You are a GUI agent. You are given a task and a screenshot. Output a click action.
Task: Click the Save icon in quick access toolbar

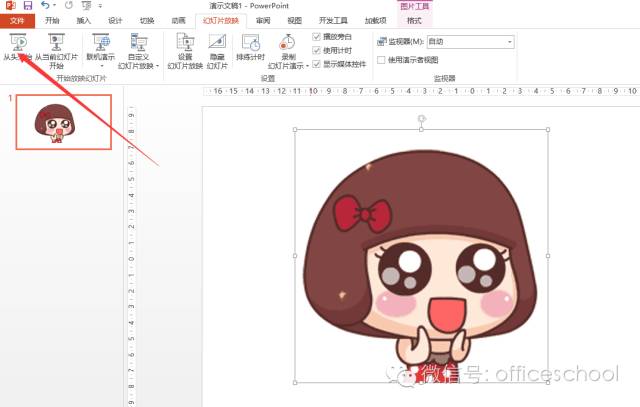coord(28,5)
